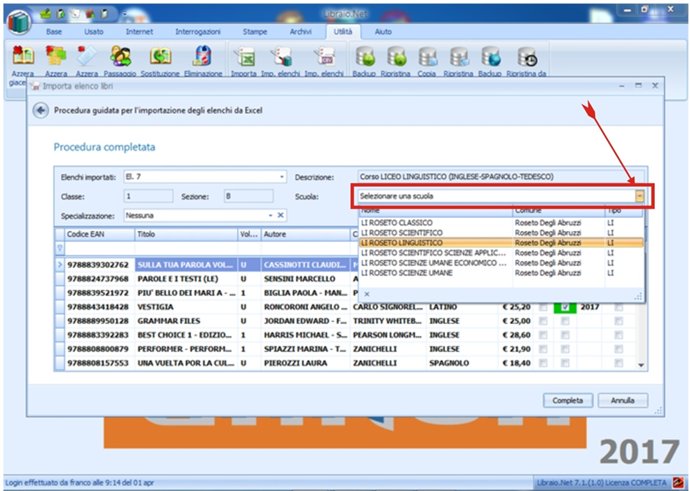The image size is (690, 491).
Task: Click the Azzera icon with stacked colored notes
Action: point(56,56)
